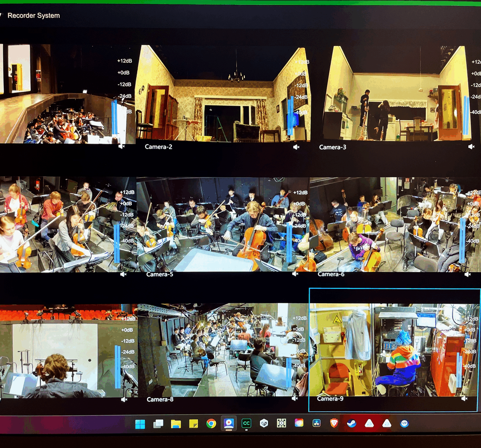The width and height of the screenshot is (481, 448).
Task: Open the green CC app in taskbar
Action: point(246,423)
